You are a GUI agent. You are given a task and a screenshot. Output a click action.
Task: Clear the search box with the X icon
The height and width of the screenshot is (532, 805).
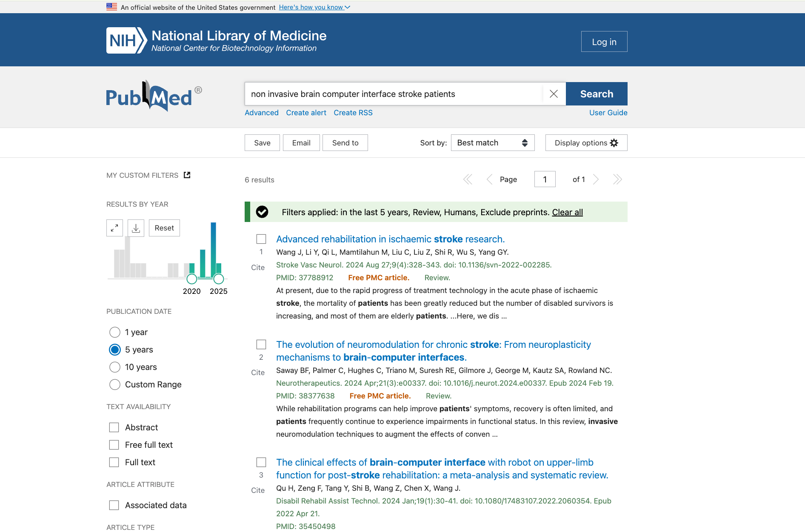point(554,94)
